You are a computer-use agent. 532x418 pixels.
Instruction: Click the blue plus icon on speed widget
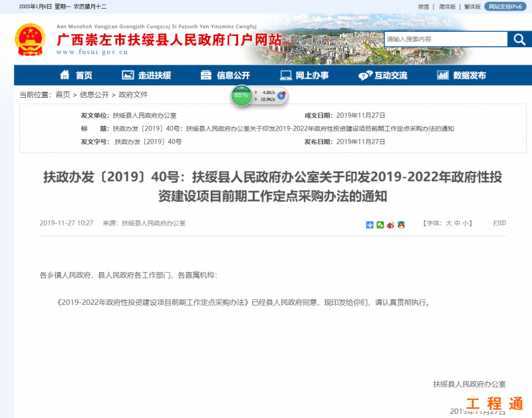click(282, 95)
